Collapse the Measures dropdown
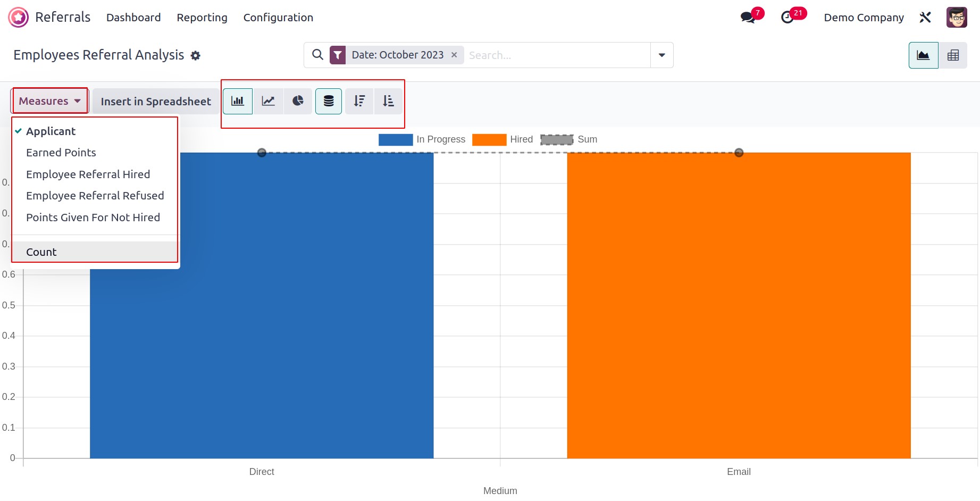Screen dimensions: 980x501 pos(50,101)
